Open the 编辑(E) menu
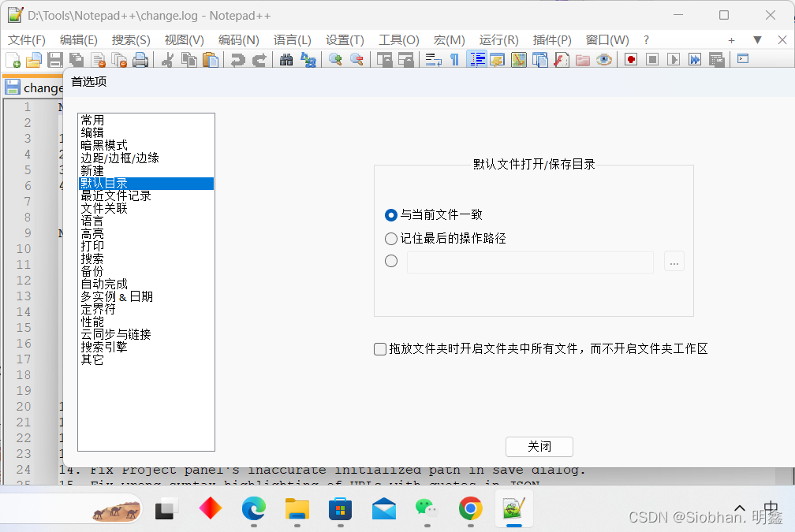 click(x=79, y=40)
